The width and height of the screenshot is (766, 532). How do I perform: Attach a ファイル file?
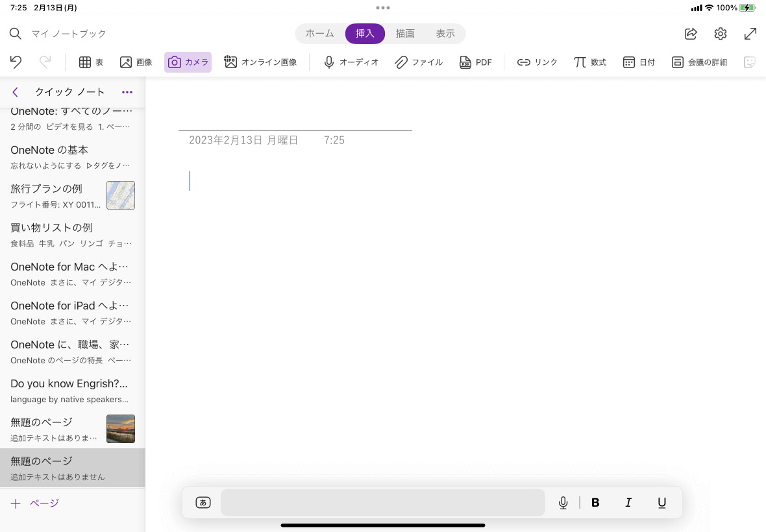coord(419,62)
